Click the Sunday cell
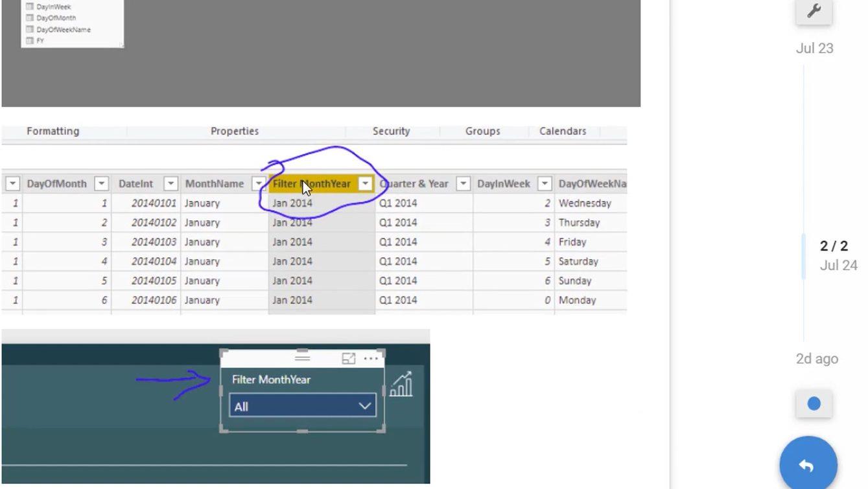 click(591, 281)
